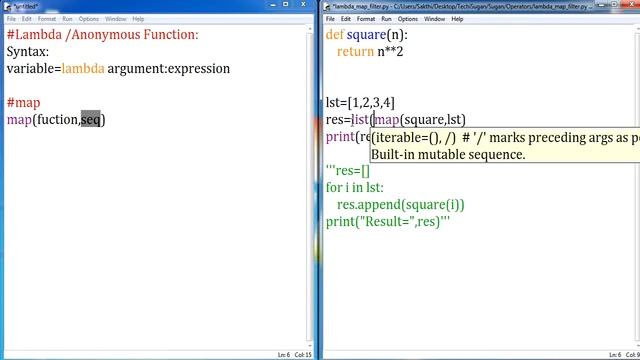Click 'lst=[1,2,3,4]' line

[360, 102]
